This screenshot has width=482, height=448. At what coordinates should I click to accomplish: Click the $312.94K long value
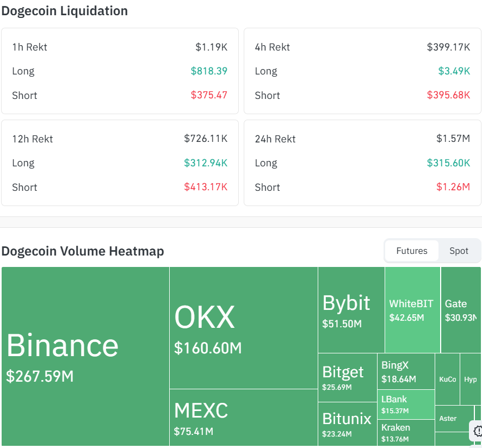[206, 163]
